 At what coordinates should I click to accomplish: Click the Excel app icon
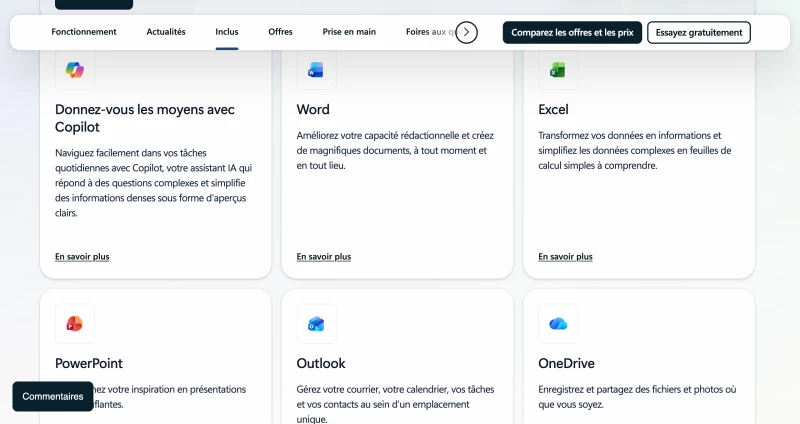[558, 70]
